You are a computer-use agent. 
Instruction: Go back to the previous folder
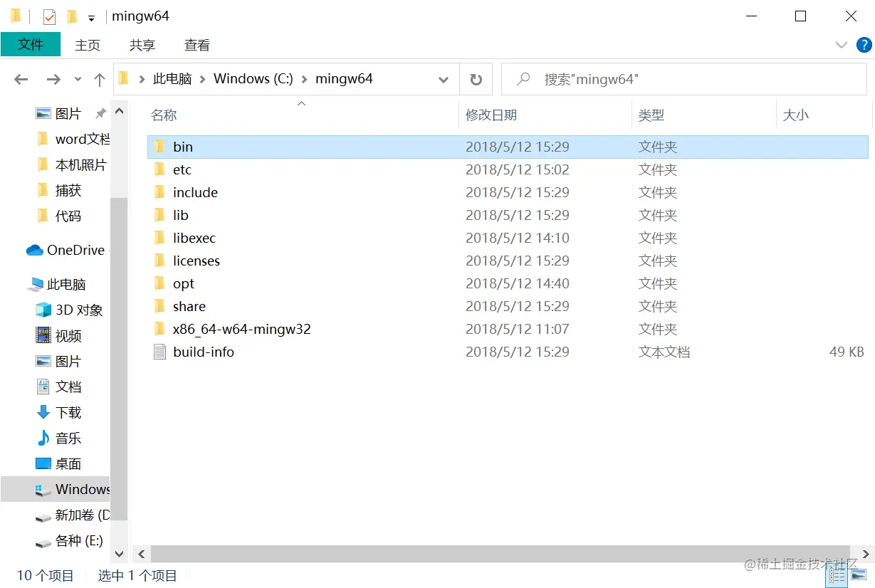point(21,79)
